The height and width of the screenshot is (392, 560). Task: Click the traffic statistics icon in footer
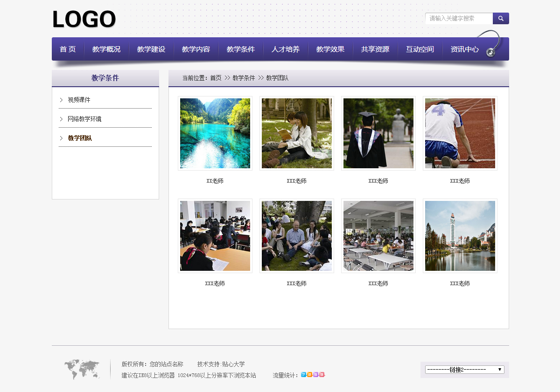point(313,375)
